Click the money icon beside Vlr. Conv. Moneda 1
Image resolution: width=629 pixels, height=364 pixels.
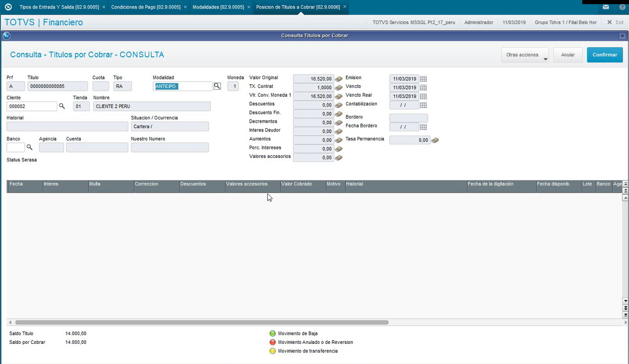pos(339,97)
